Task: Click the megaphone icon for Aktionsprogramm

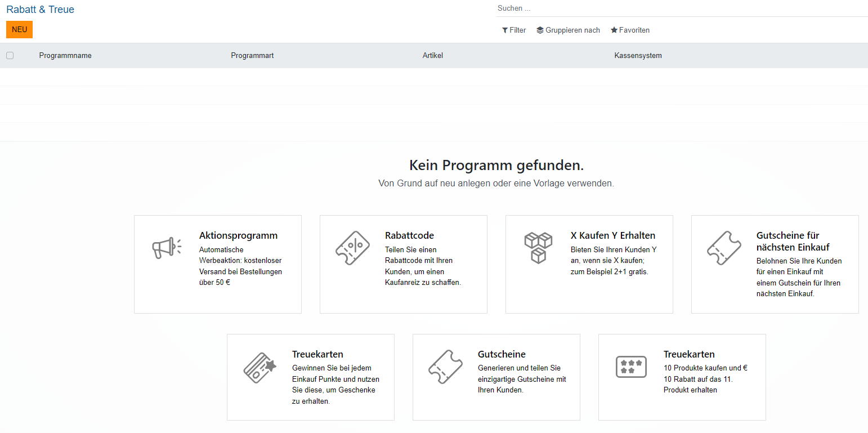Action: [x=167, y=248]
